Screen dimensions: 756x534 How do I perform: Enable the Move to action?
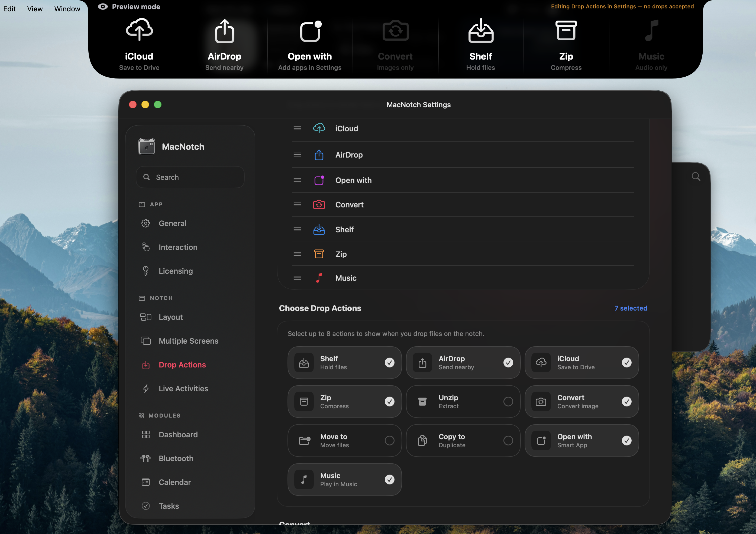[x=389, y=441]
